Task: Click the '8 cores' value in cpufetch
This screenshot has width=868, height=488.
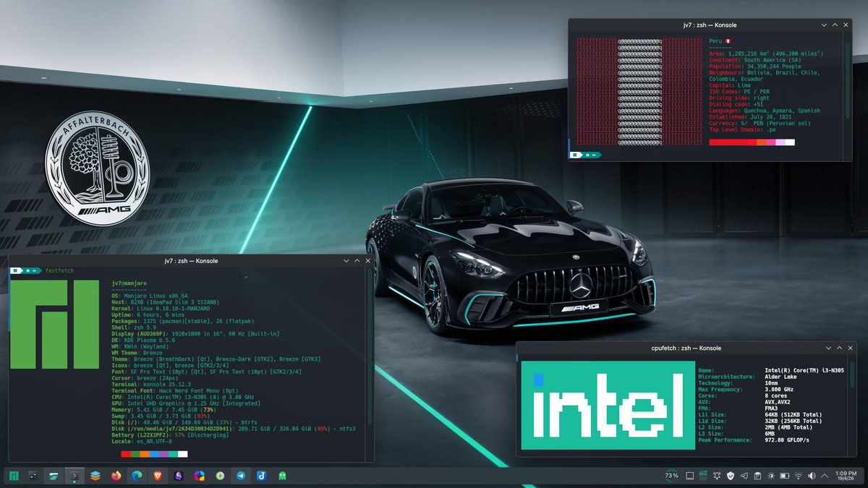Action: coord(777,395)
